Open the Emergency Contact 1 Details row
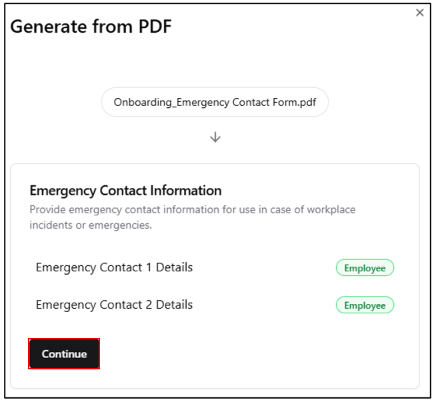 tap(215, 268)
